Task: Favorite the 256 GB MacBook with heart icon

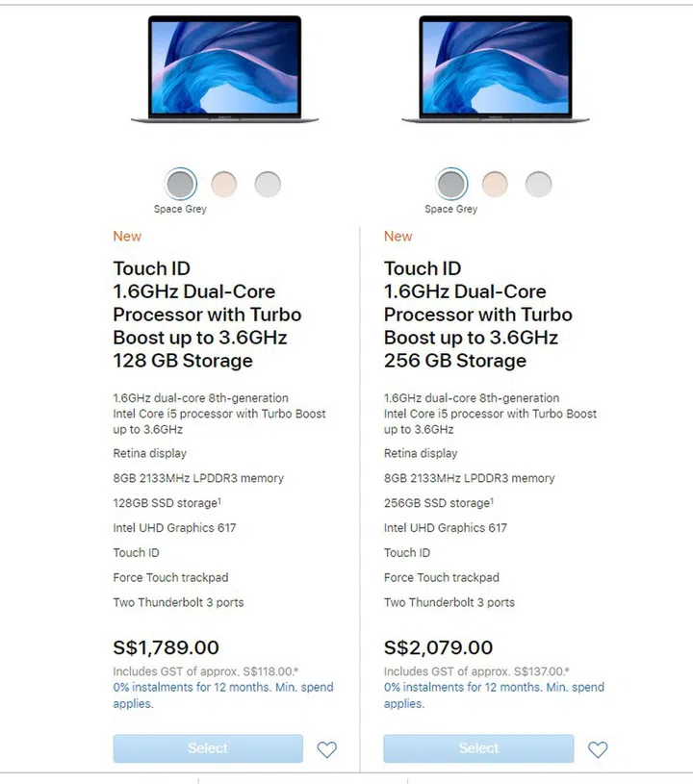Action: tap(598, 749)
